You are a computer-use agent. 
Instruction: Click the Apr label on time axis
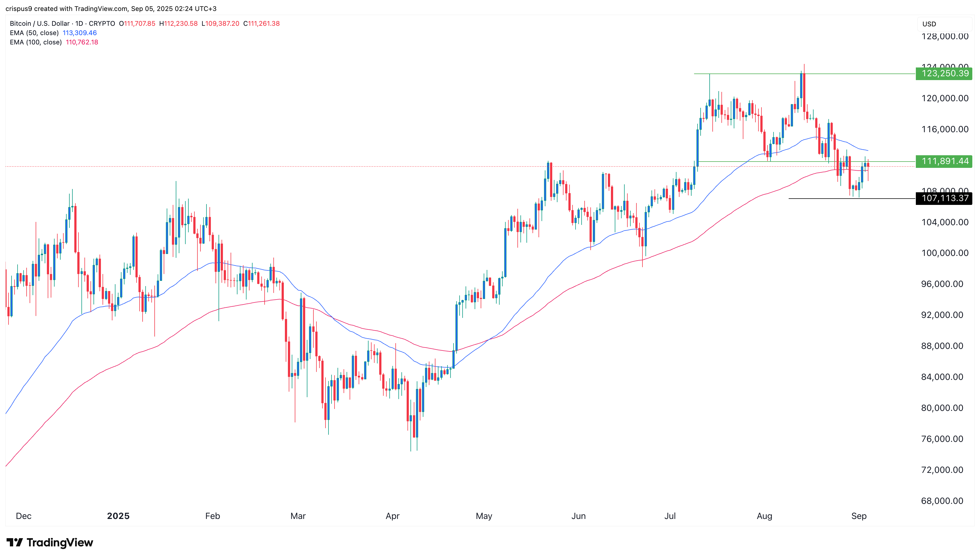coord(393,516)
